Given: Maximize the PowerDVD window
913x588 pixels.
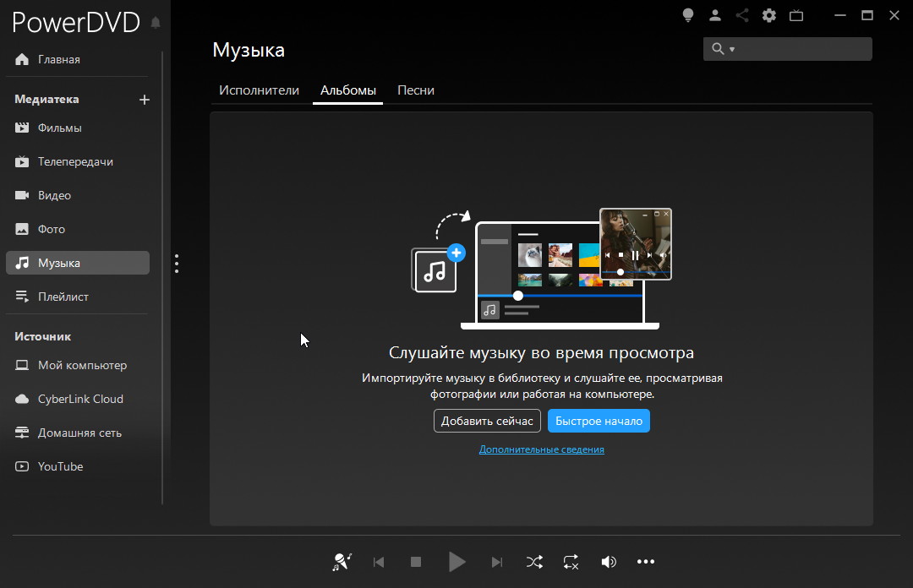Looking at the screenshot, I should pyautogui.click(x=867, y=16).
